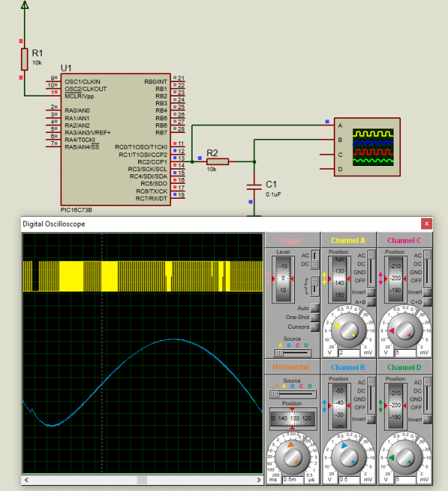Click the yellow Channel A position arrows icon
The image size is (448, 491).
pos(324,278)
